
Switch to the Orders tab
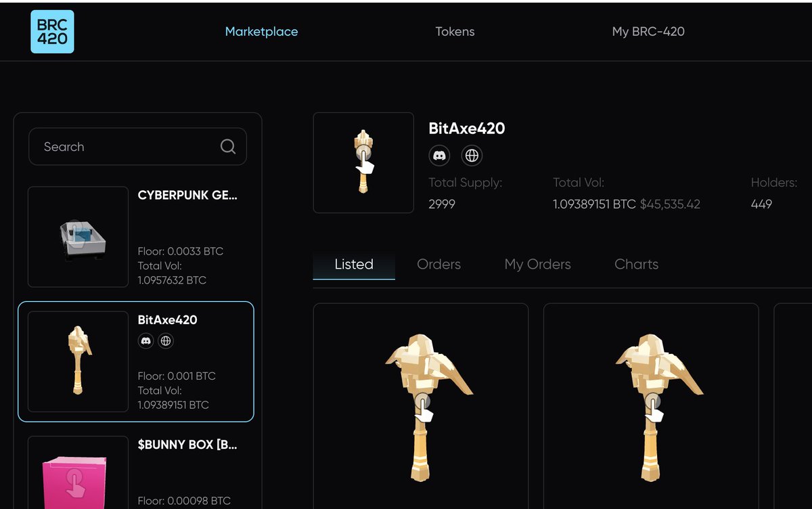click(x=438, y=265)
